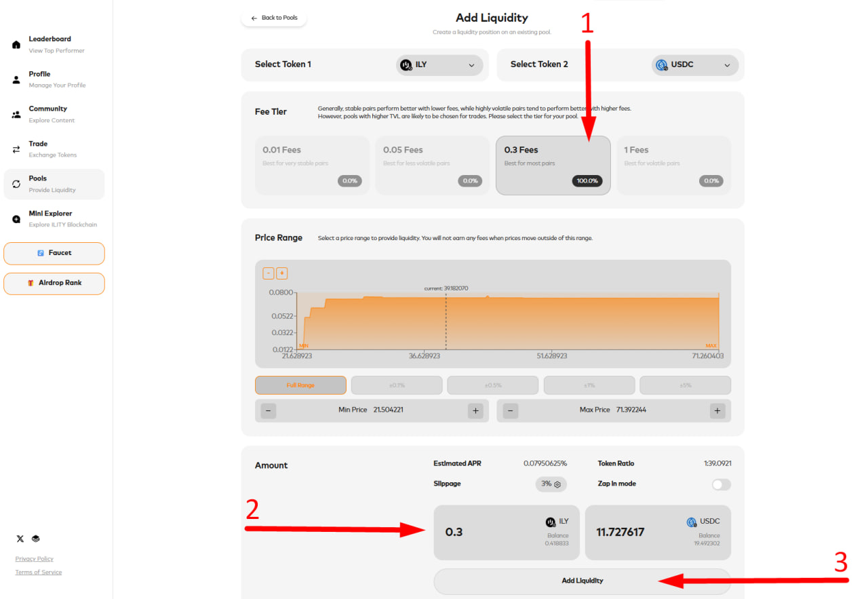This screenshot has width=868, height=599.
Task: Open the slippage settings gear icon
Action: tap(557, 484)
